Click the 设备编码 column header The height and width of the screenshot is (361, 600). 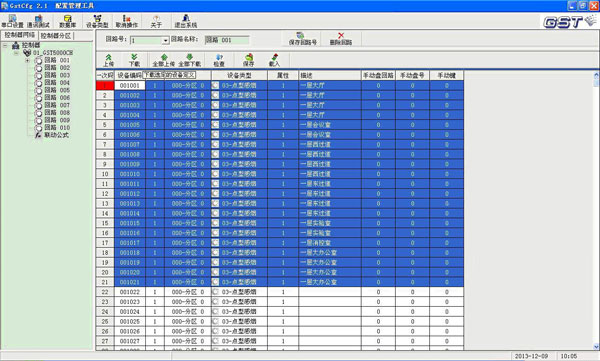coord(130,75)
